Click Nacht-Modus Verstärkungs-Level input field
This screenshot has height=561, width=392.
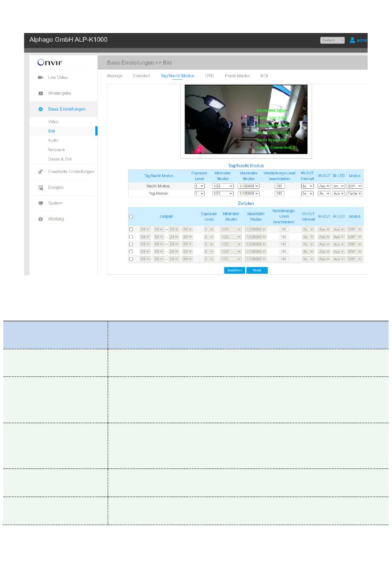[279, 186]
